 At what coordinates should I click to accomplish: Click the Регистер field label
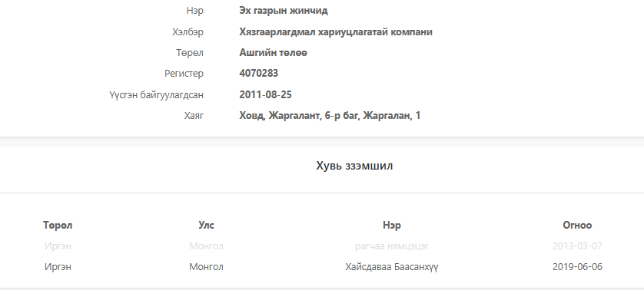184,74
